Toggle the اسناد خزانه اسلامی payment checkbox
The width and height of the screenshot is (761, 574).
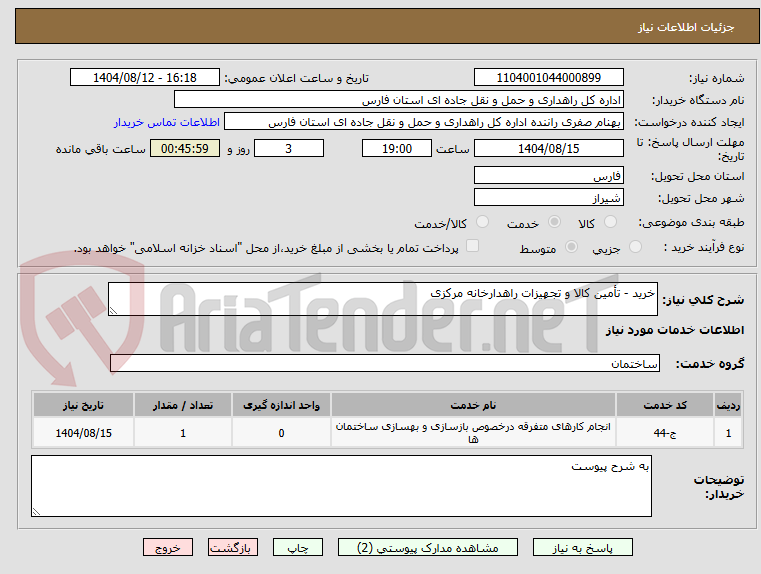click(472, 246)
